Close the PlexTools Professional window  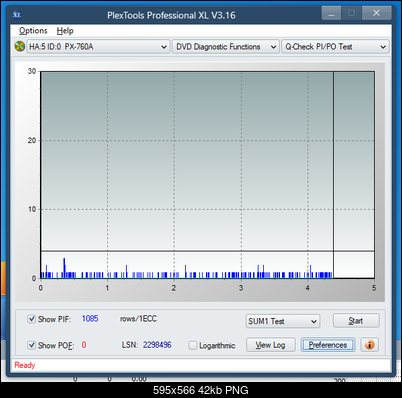[376, 13]
